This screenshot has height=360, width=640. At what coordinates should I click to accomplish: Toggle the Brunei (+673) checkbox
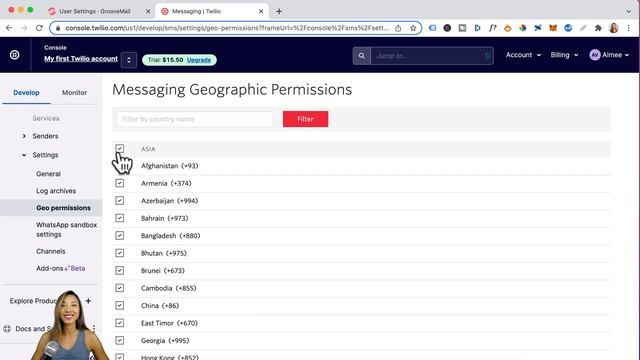pos(120,271)
